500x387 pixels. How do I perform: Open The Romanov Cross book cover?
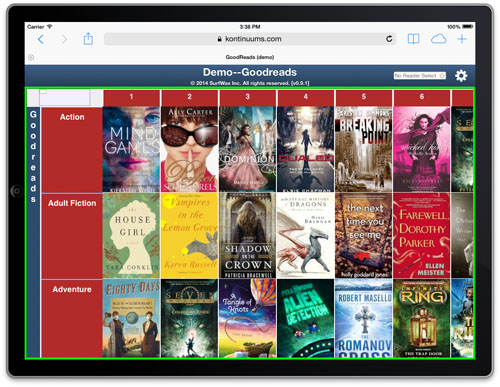click(364, 318)
